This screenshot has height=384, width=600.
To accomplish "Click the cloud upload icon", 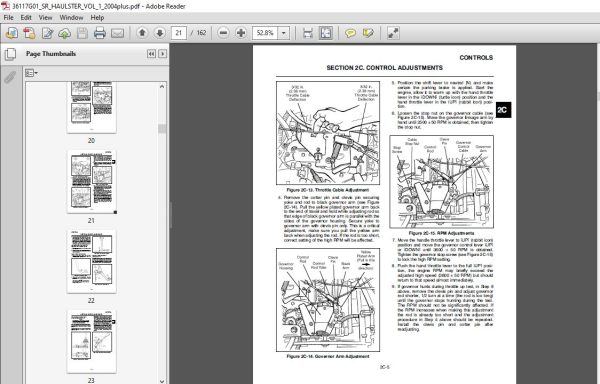I will [65, 33].
